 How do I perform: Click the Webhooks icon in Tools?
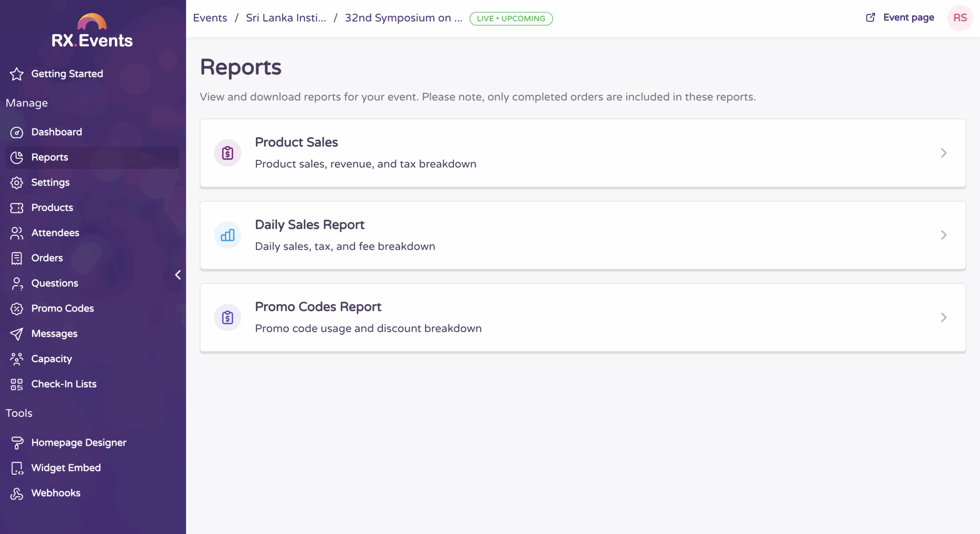coord(16,493)
